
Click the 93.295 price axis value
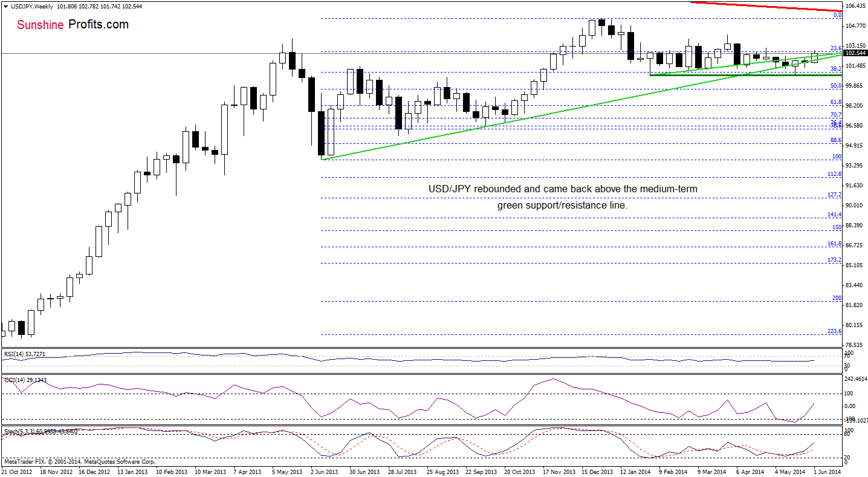coord(855,166)
